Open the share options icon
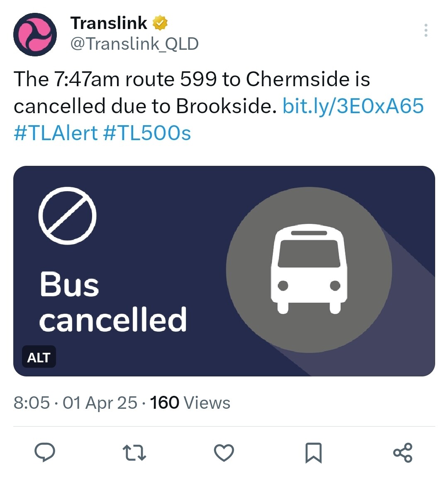 coord(402,453)
